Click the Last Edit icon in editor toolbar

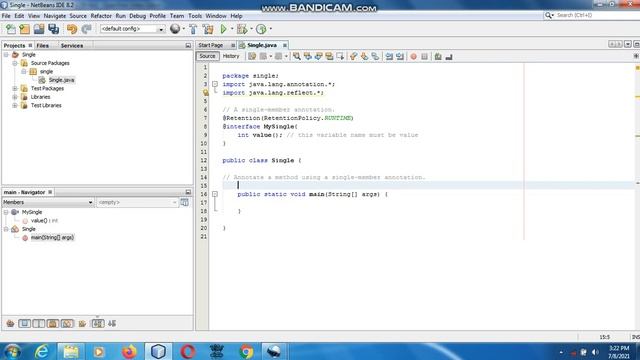click(252, 57)
